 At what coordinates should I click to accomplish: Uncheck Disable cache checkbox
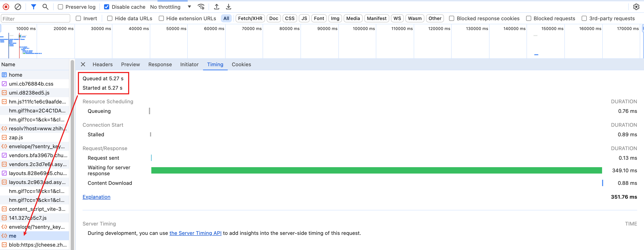point(106,7)
